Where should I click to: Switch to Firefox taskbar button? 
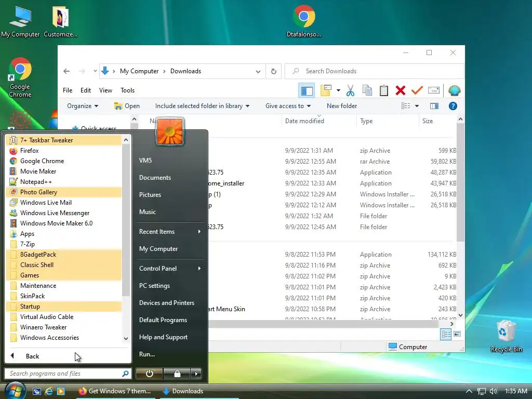click(x=115, y=391)
